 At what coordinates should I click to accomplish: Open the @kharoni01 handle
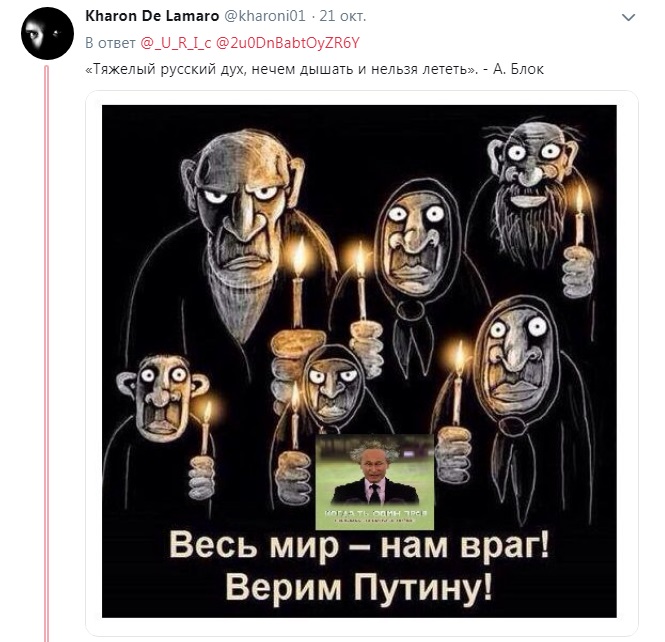point(264,16)
